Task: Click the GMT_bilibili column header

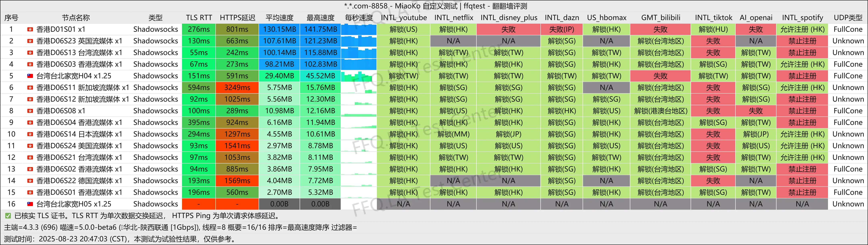Action: click(x=660, y=18)
